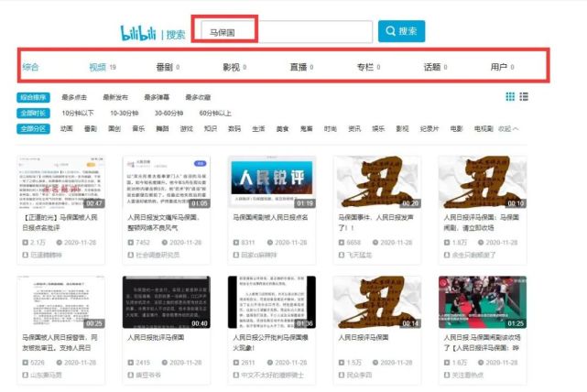Filter by 音乐 category
Screen dimensions: 587x392
[138, 129]
